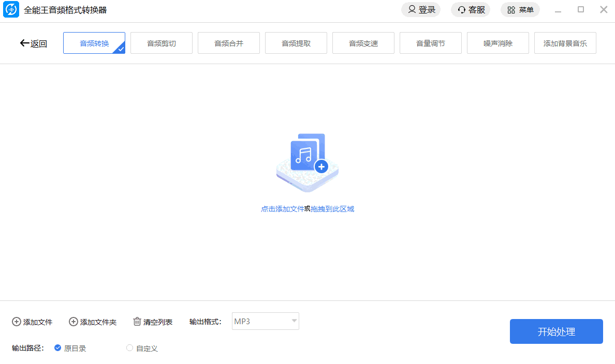Click the 添加文件 plus icon

[x=17, y=322]
